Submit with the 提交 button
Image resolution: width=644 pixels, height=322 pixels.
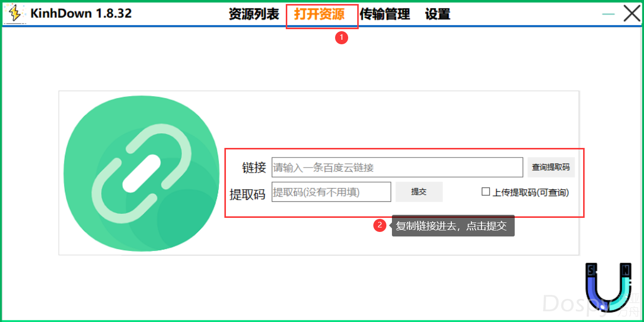419,192
